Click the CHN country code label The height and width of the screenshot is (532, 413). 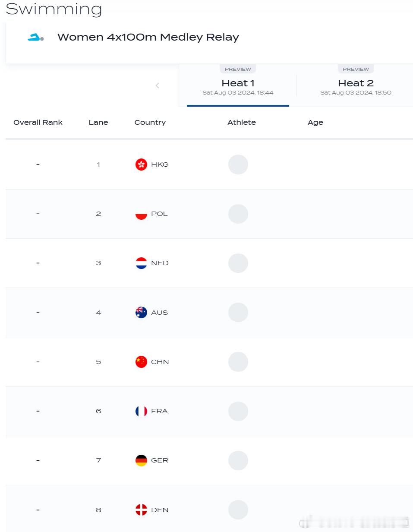160,362
